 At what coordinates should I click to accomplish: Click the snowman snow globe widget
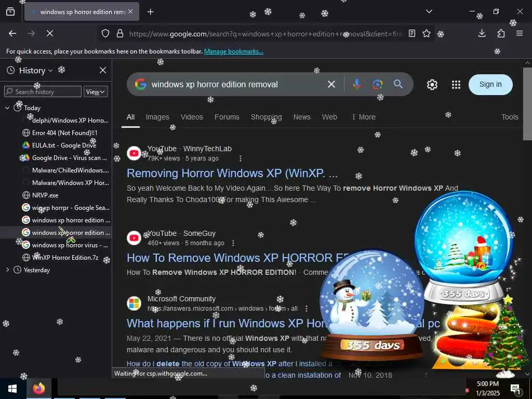coord(372,305)
